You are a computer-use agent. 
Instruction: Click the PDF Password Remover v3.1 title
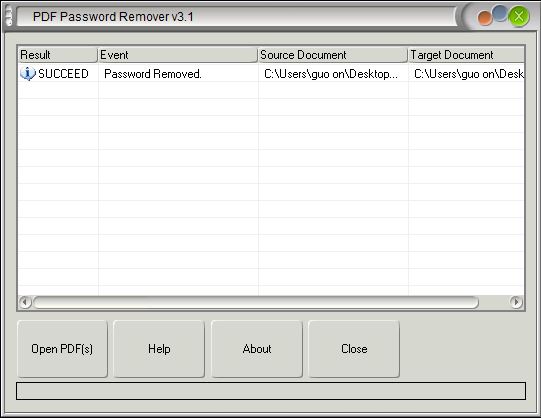pyautogui.click(x=113, y=17)
